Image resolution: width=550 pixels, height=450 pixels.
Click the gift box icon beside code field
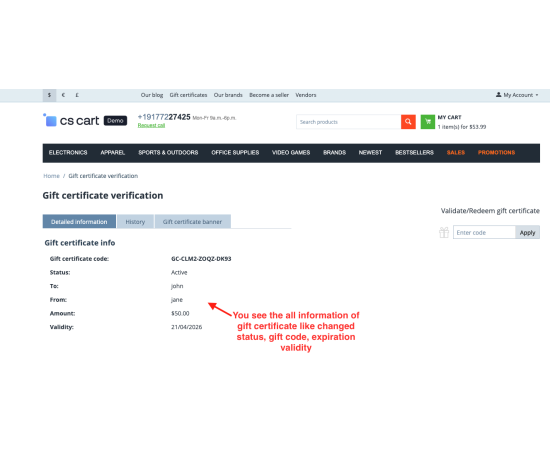(444, 232)
